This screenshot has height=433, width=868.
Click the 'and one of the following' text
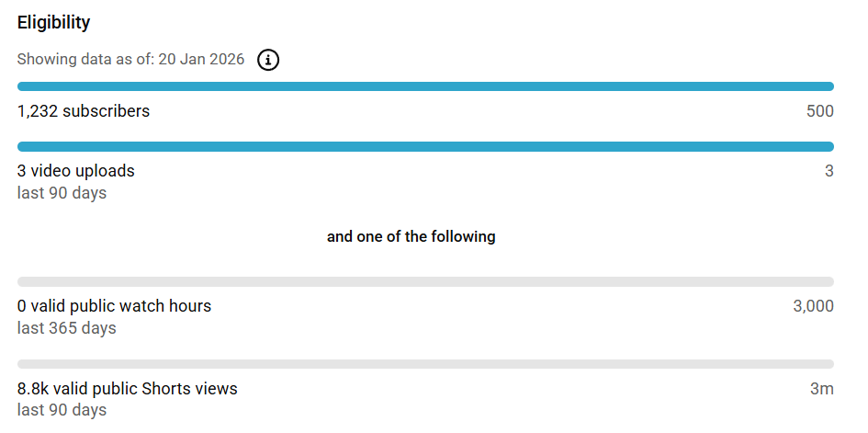(411, 236)
